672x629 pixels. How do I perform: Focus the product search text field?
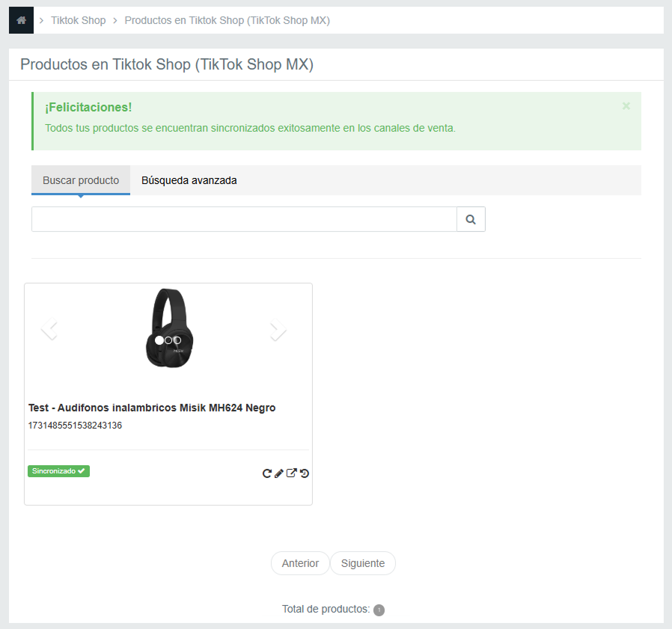coord(244,219)
